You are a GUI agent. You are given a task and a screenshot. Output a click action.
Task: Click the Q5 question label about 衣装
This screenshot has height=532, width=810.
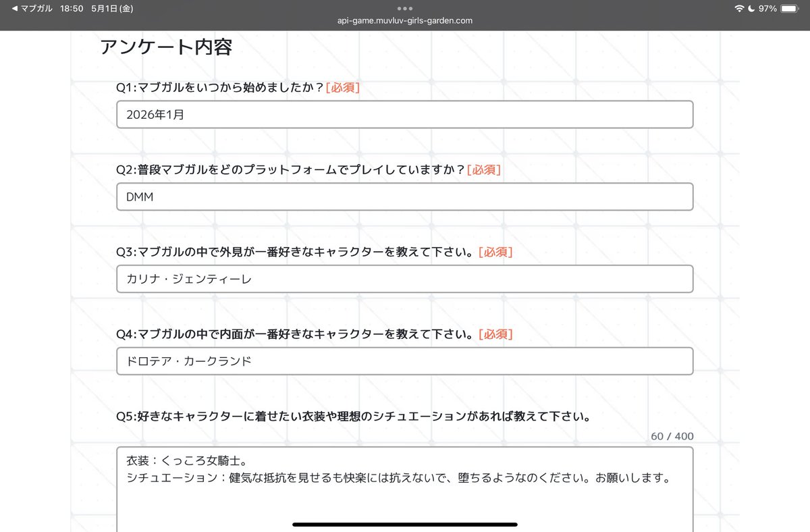pyautogui.click(x=354, y=417)
